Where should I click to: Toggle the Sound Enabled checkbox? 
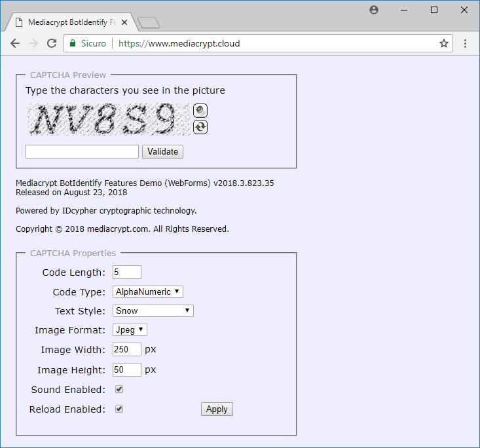(x=119, y=389)
